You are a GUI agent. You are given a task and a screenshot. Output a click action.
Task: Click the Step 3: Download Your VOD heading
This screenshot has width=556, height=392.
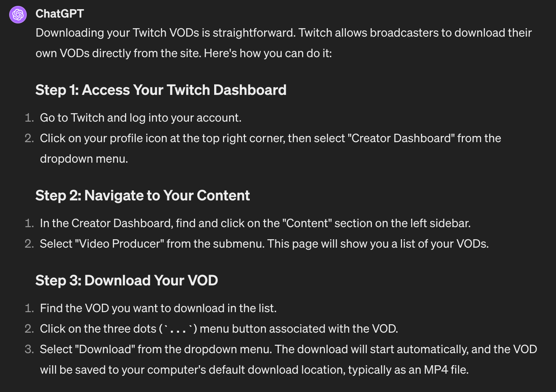coord(127,280)
